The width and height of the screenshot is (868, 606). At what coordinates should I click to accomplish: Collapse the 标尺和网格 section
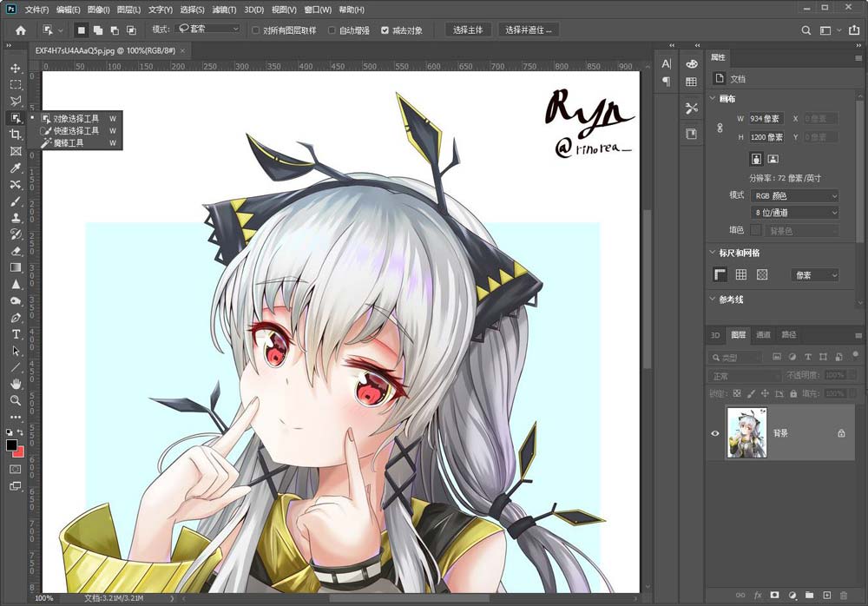pos(713,253)
